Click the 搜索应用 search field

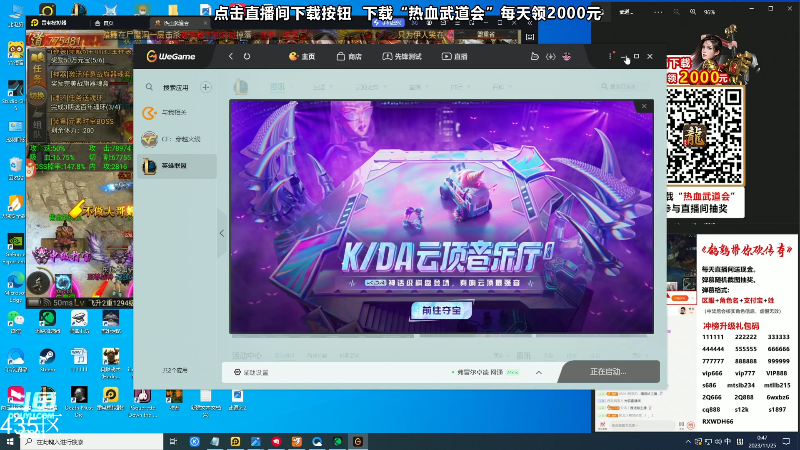click(x=176, y=88)
